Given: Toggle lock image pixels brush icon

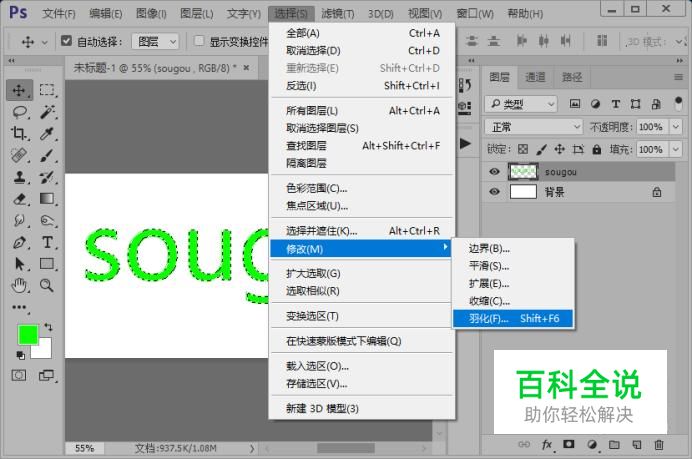Looking at the screenshot, I should 542,149.
